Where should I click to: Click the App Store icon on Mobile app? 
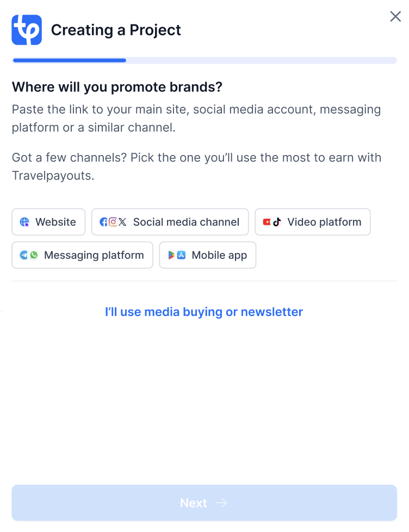182,255
